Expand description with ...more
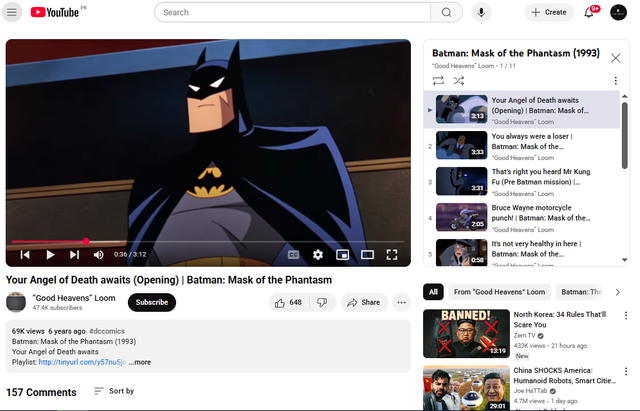The width and height of the screenshot is (640, 411). click(140, 362)
